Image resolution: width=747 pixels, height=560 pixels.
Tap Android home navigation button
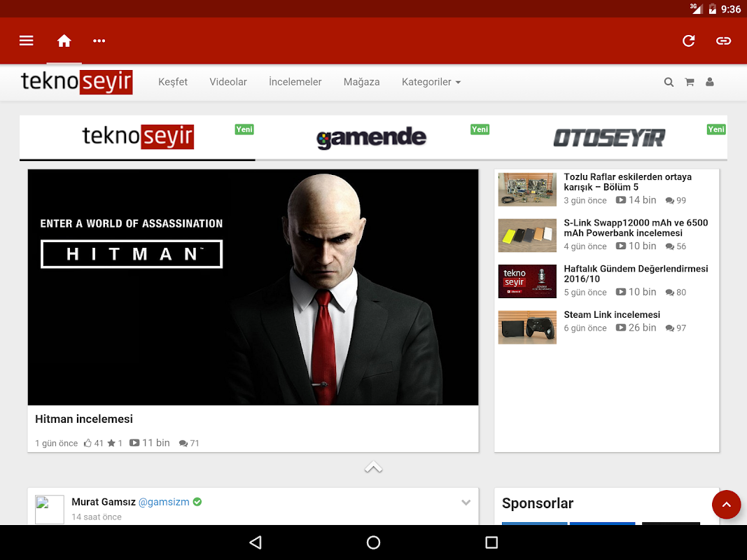click(x=374, y=542)
